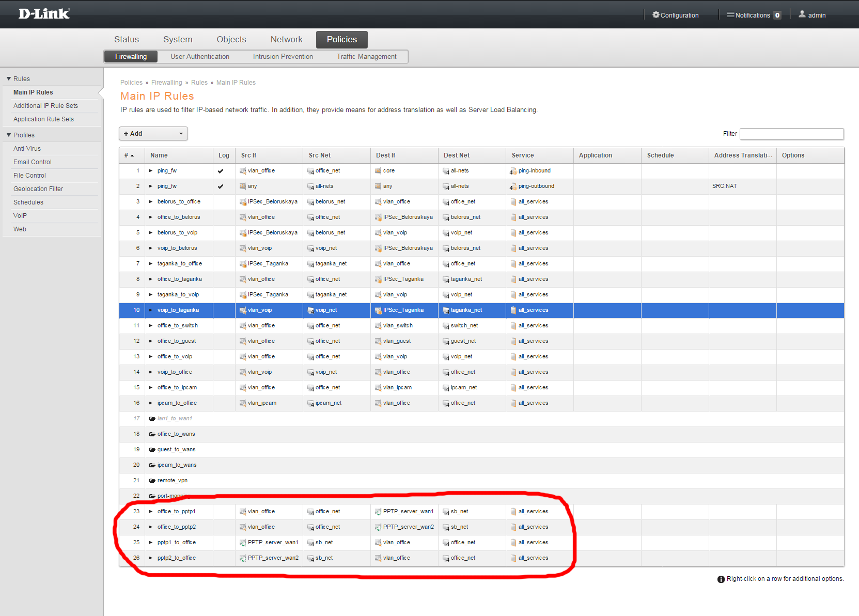Click the office_to_wans folder icon
859x616 pixels.
click(152, 434)
